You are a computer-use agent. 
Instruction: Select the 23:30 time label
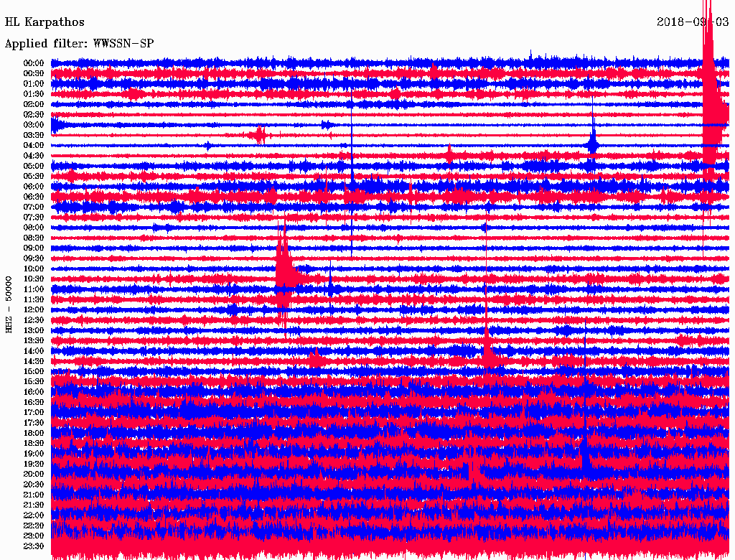point(33,546)
